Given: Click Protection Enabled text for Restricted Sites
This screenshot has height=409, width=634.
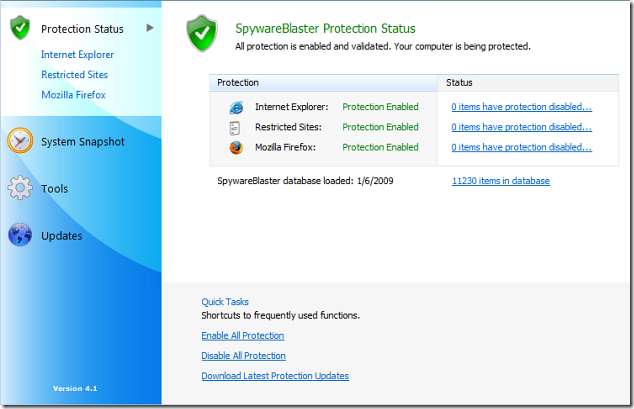Looking at the screenshot, I should [380, 127].
